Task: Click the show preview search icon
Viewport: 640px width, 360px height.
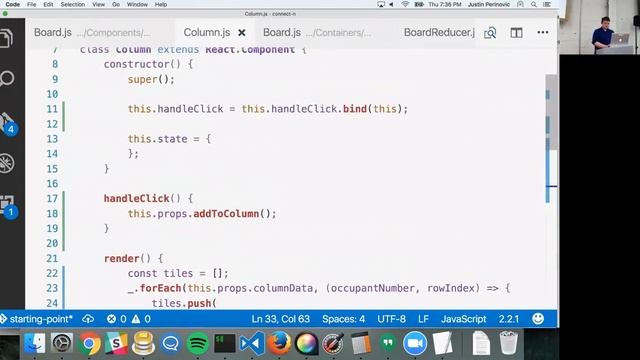Action: (x=490, y=33)
